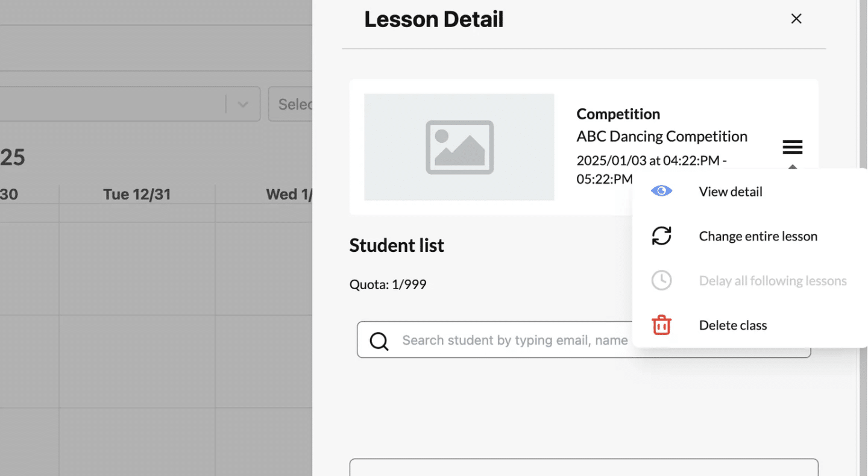Image resolution: width=868 pixels, height=476 pixels.
Task: Click the Wed calendar column header
Action: (x=287, y=194)
